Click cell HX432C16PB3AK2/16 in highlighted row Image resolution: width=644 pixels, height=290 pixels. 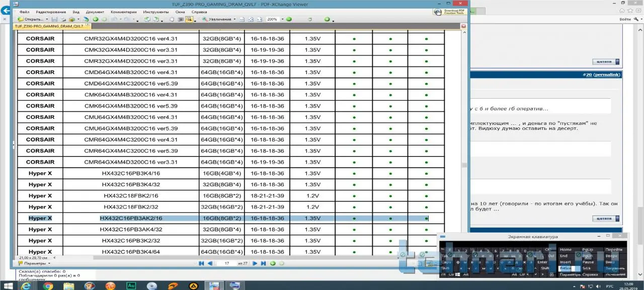131,219
